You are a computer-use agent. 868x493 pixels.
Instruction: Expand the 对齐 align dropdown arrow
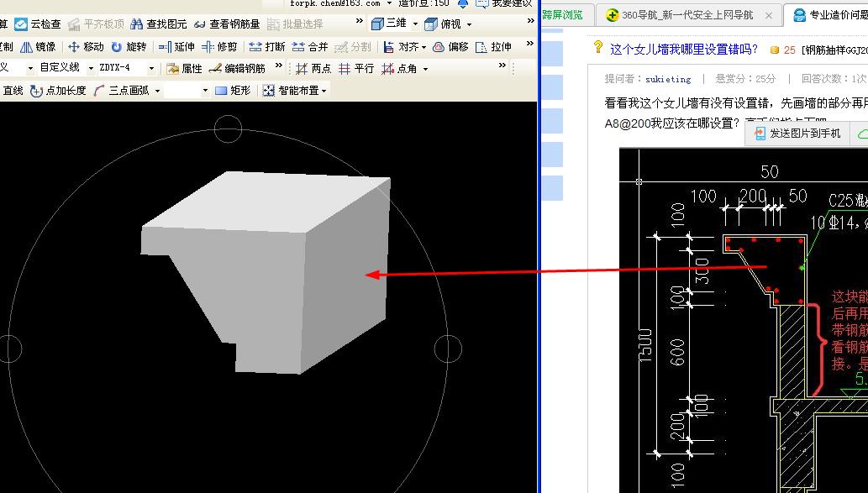click(x=424, y=48)
